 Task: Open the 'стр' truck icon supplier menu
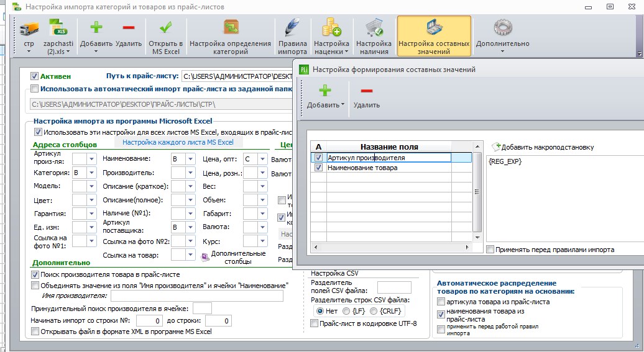pyautogui.click(x=29, y=29)
